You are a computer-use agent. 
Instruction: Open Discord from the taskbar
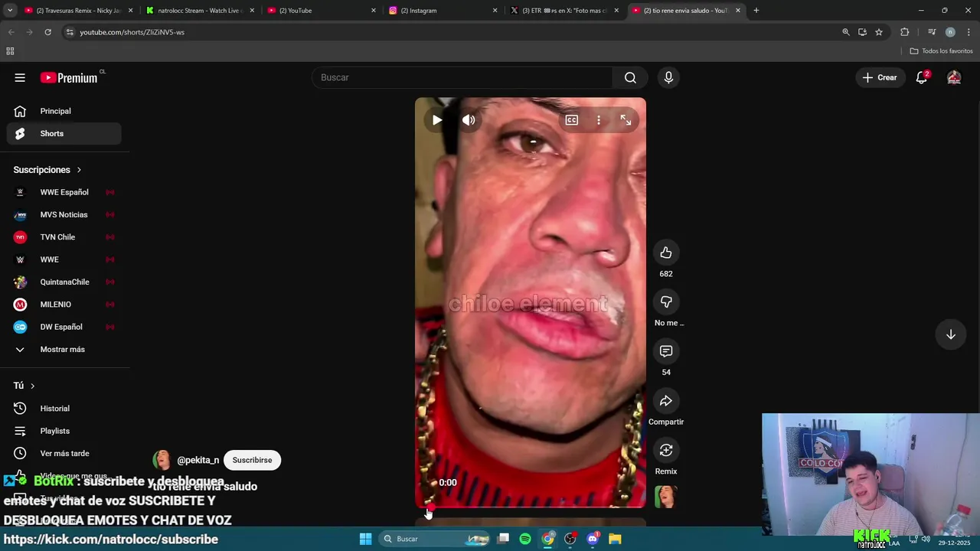(x=593, y=539)
